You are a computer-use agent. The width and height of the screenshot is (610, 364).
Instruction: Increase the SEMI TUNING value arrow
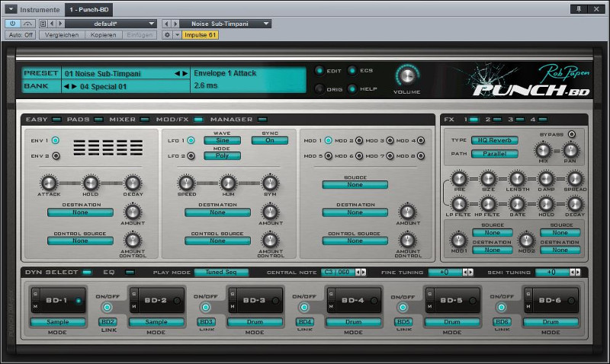(577, 273)
